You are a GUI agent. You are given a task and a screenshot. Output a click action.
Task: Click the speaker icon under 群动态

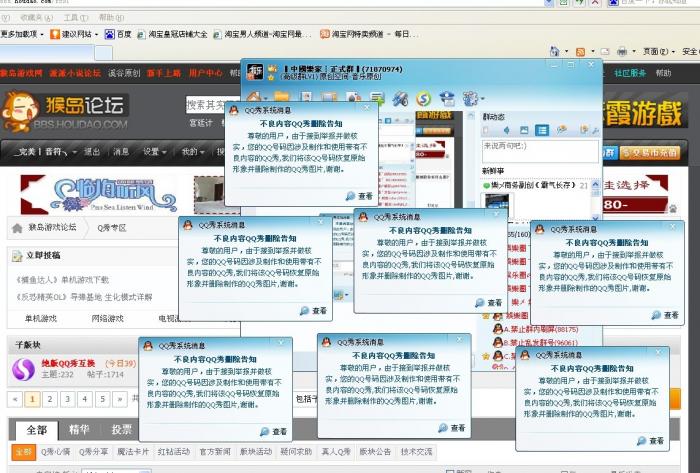(506, 130)
